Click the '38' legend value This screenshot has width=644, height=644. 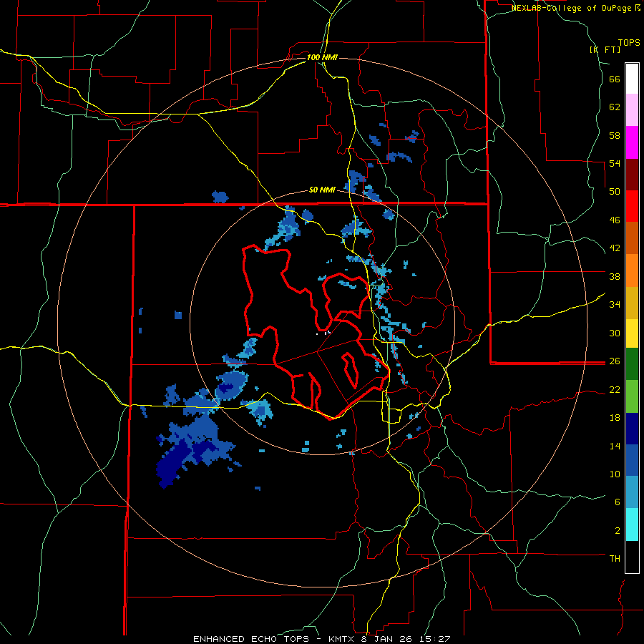tap(615, 276)
